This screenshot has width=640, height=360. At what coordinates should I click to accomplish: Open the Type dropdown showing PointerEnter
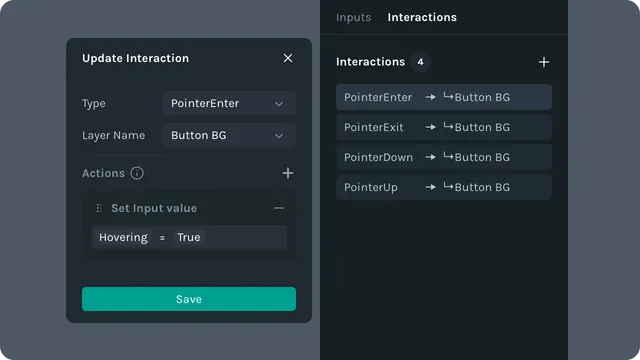click(x=229, y=103)
